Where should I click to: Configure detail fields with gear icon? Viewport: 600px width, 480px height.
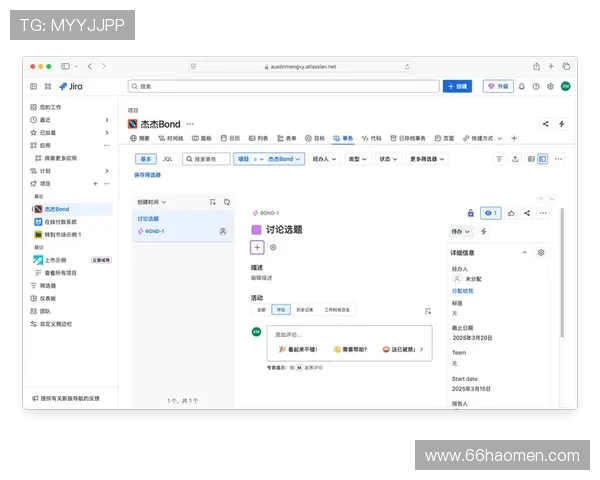(541, 253)
